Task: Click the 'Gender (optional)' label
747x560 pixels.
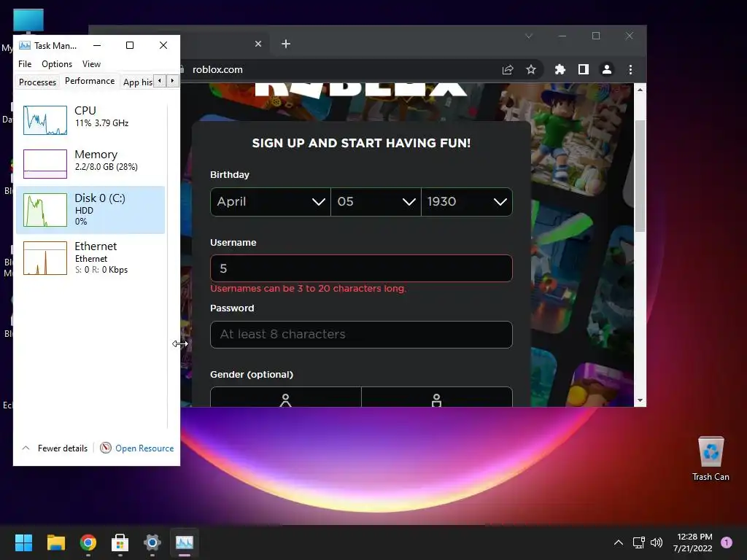Action: (x=252, y=374)
